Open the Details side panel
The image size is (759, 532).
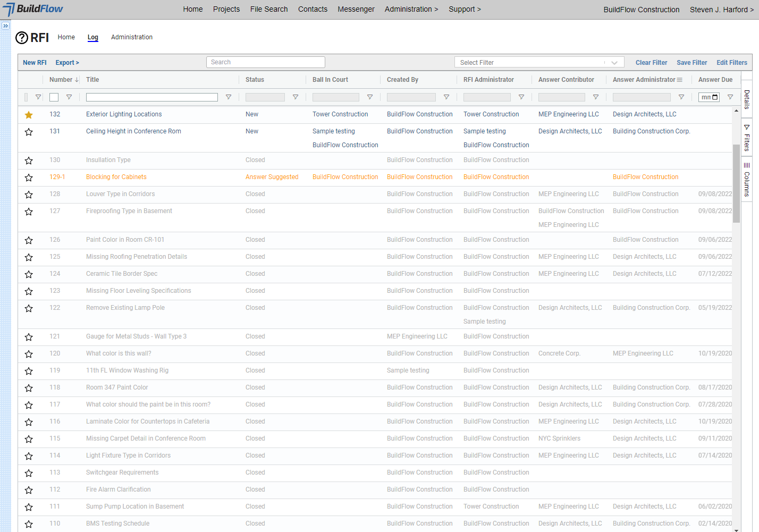coord(747,99)
